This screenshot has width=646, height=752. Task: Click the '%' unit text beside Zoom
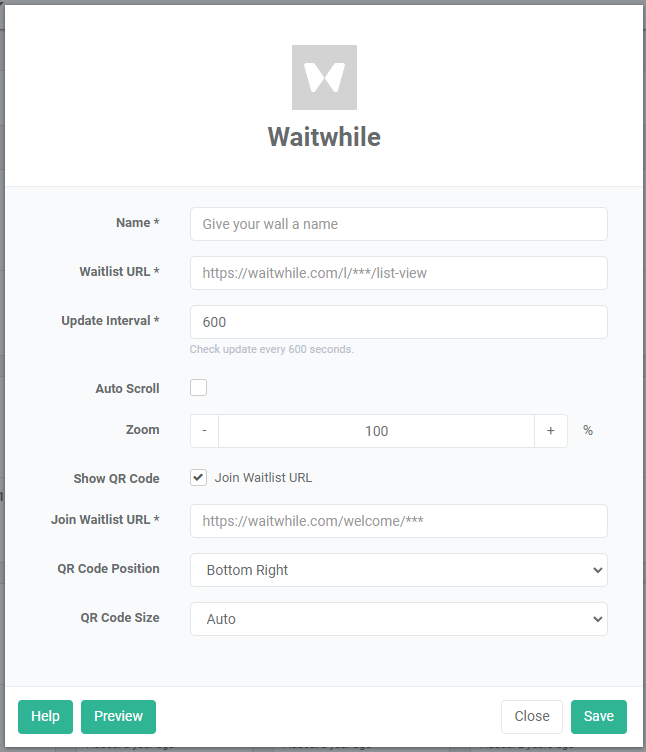point(588,430)
